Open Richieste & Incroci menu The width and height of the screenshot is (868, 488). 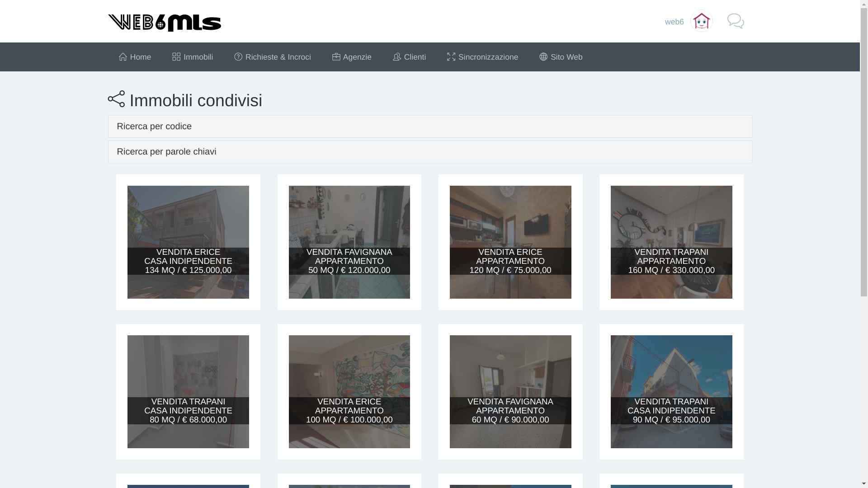273,57
